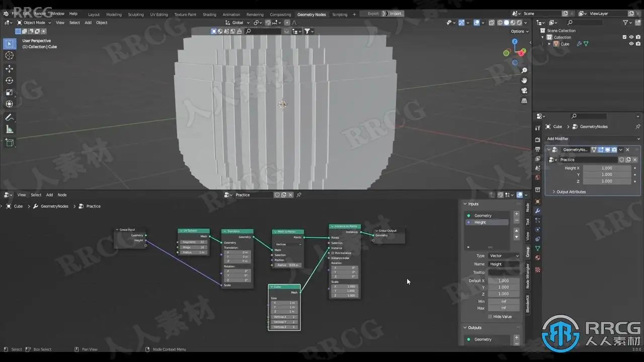This screenshot has width=644, height=362.
Task: Activate the 3D Cursor tool
Action: (9, 56)
